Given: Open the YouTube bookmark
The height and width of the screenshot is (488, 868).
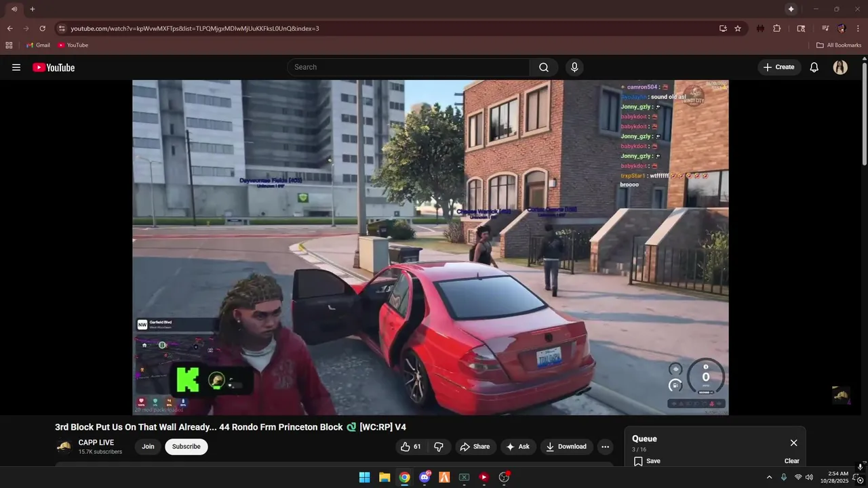Looking at the screenshot, I should [x=73, y=45].
